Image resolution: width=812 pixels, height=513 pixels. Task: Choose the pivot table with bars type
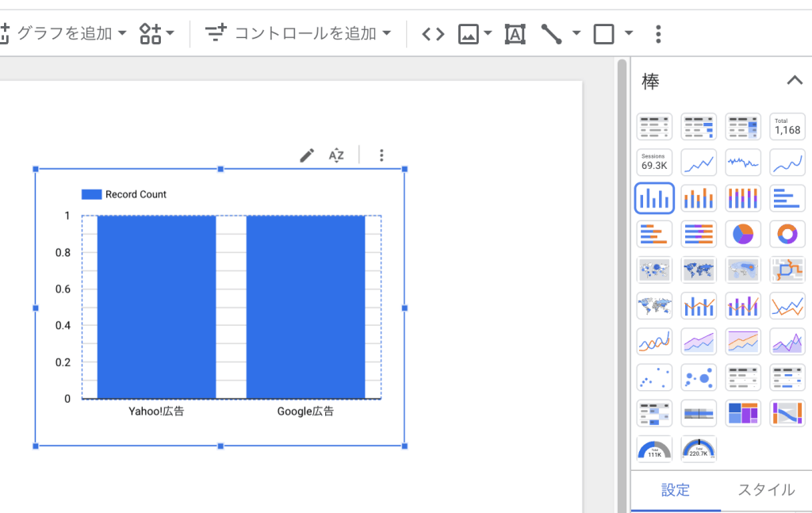tap(787, 377)
